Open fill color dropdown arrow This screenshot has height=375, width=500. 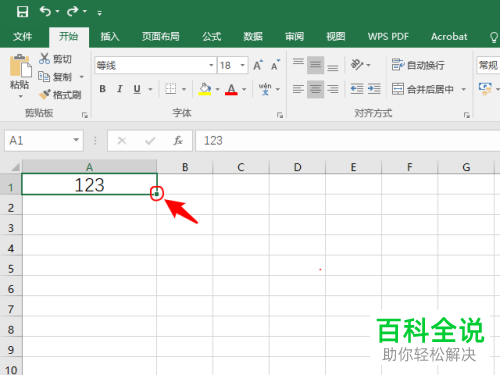coord(218,89)
